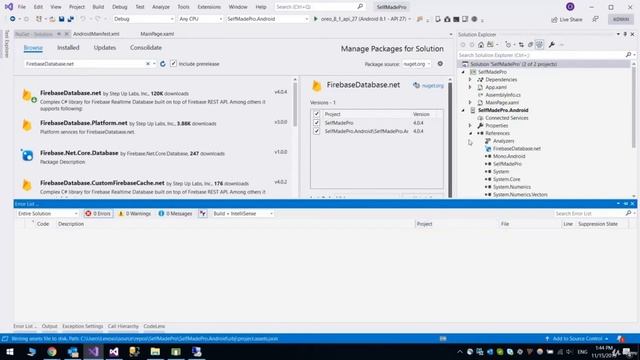Image resolution: width=640 pixels, height=360 pixels.
Task: Click the Description column header
Action: [71, 224]
